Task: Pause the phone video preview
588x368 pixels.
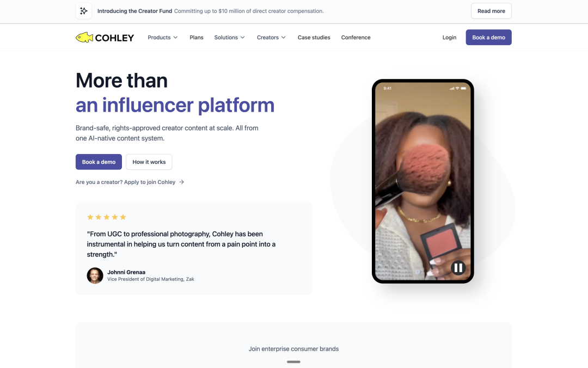Action: pyautogui.click(x=458, y=268)
